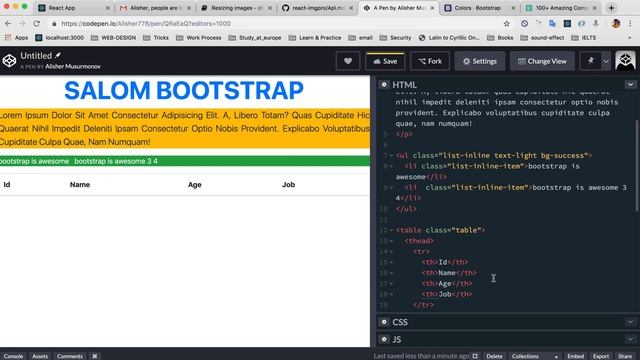640x360 pixels.
Task: Open Work Process bookmarks folder
Action: click(x=199, y=38)
